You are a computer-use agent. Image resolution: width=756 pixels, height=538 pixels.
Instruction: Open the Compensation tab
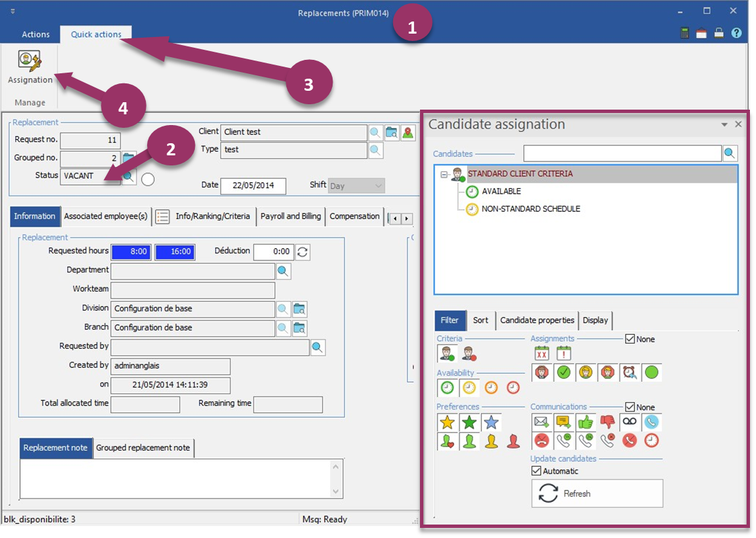tap(354, 216)
